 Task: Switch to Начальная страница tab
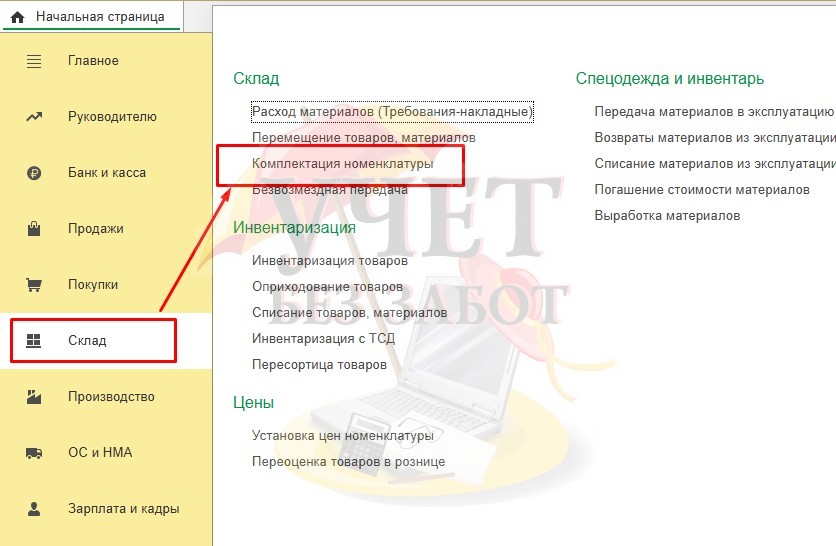[92, 17]
